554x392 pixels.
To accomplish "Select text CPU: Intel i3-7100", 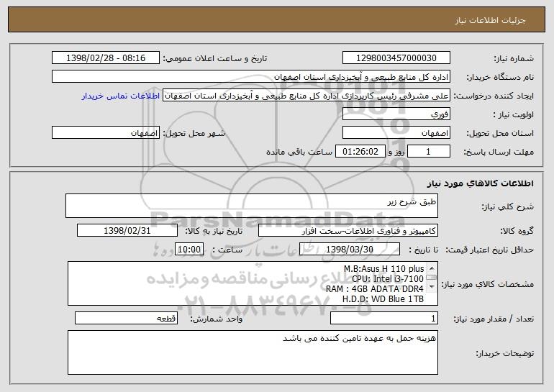I will [388, 278].
